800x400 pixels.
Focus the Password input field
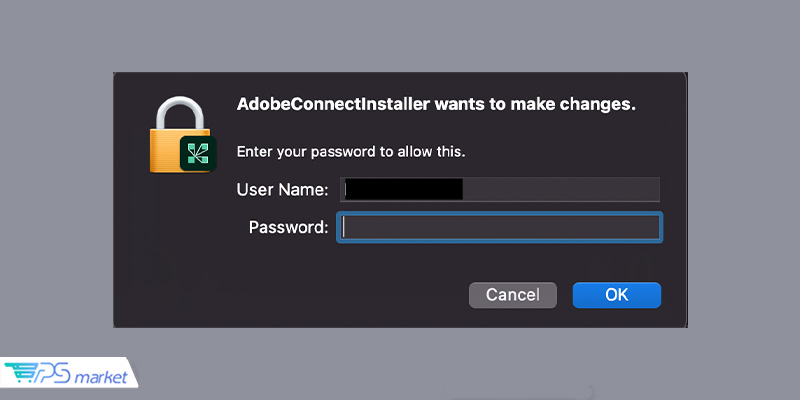pos(500,227)
